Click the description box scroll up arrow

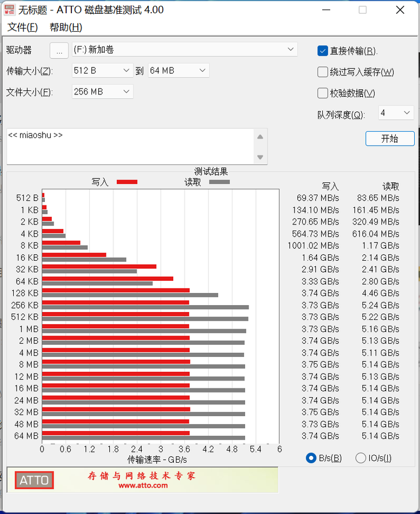click(x=260, y=137)
